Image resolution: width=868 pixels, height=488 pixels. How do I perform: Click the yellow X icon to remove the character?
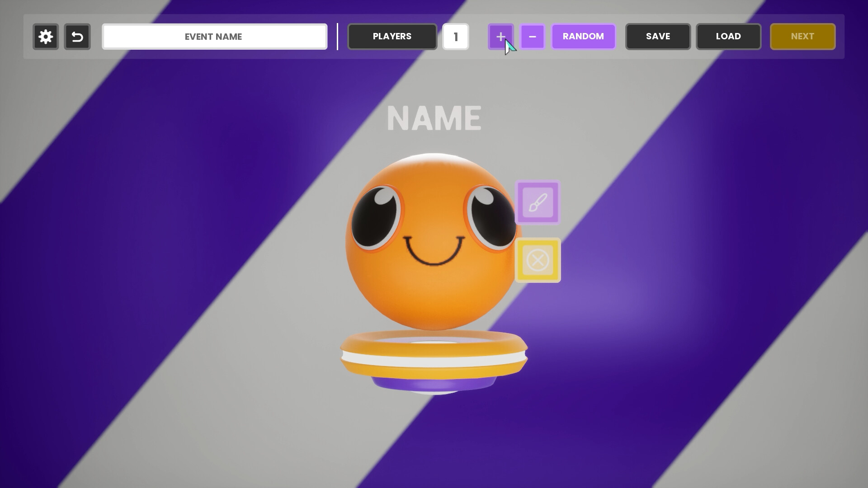click(x=538, y=260)
